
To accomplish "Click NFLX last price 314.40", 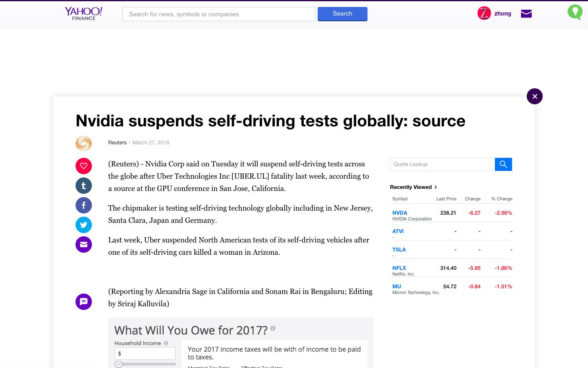I will pos(448,268).
